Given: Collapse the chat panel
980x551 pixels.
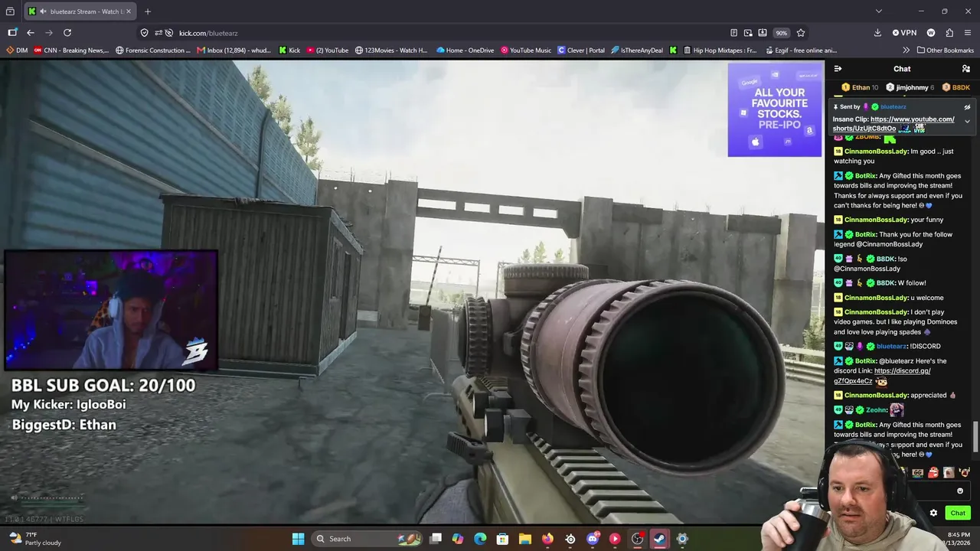Looking at the screenshot, I should point(838,69).
